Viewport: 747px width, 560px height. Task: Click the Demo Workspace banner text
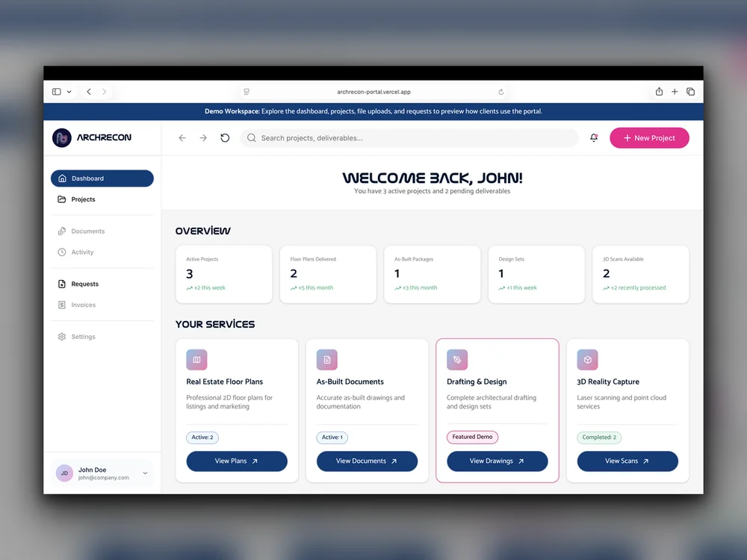(x=373, y=111)
